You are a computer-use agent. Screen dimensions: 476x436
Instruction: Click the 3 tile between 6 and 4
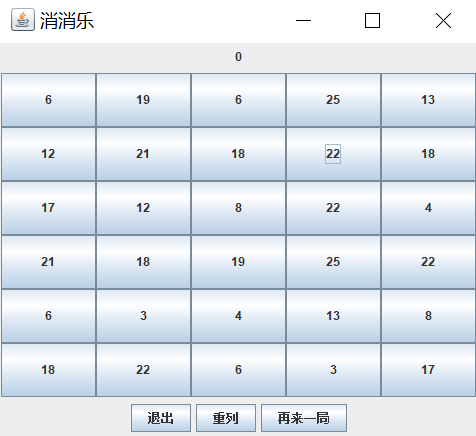[x=143, y=316]
